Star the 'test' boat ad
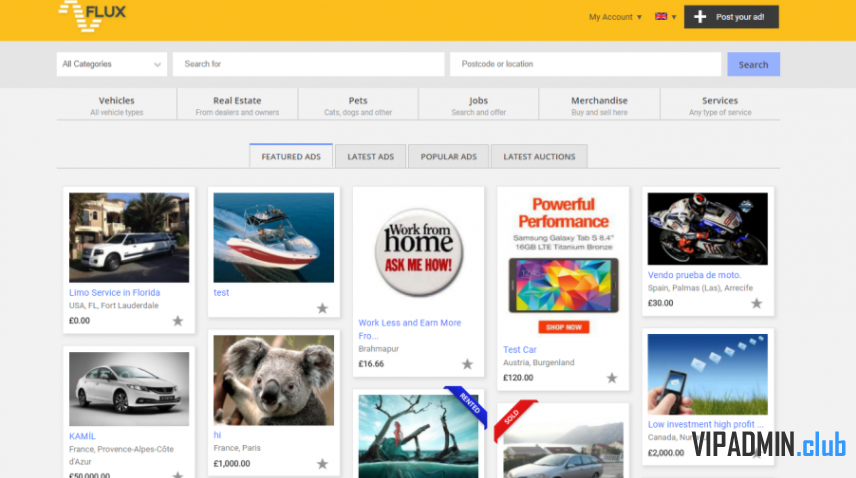This screenshot has height=478, width=856. 323,308
